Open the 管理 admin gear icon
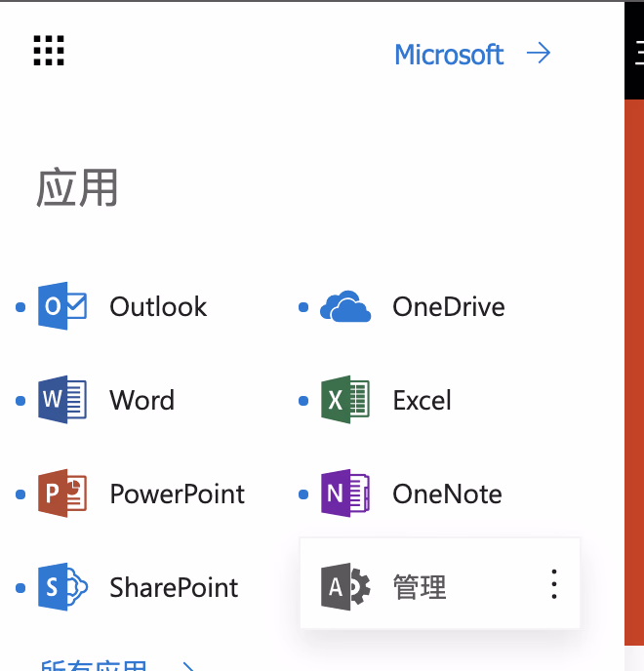 pos(345,587)
